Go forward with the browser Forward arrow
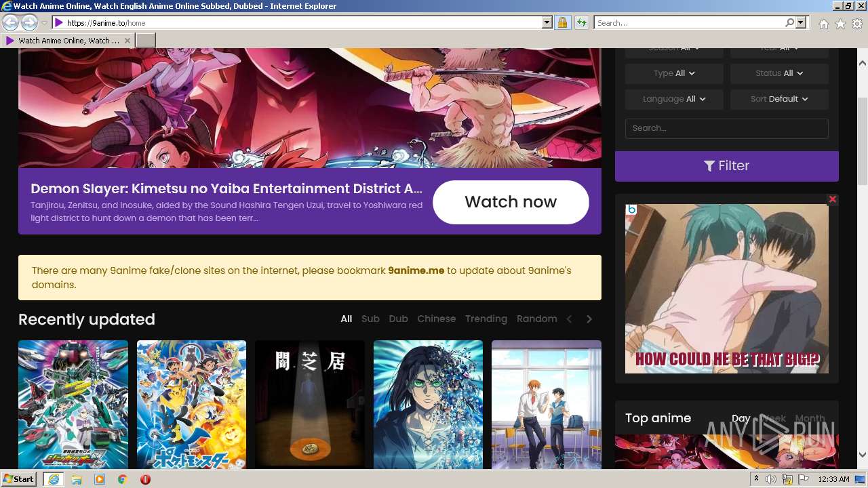Viewport: 868px width, 488px height. [29, 22]
